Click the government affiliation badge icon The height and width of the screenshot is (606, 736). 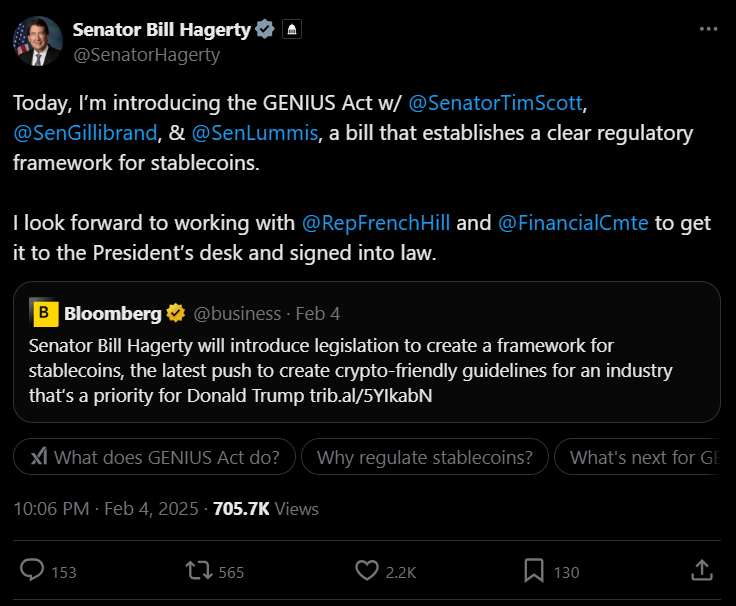pyautogui.click(x=291, y=30)
